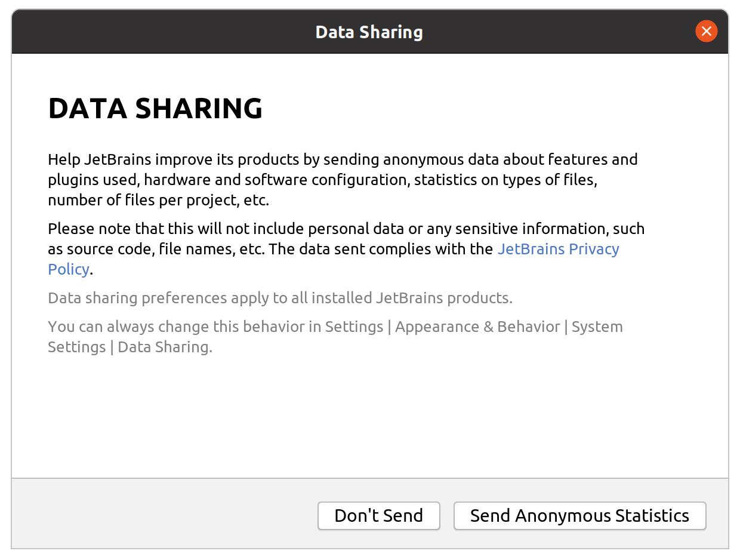Image resolution: width=740 pixels, height=560 pixels.
Task: Click the 'You can always change this behavior' text
Action: [335, 337]
